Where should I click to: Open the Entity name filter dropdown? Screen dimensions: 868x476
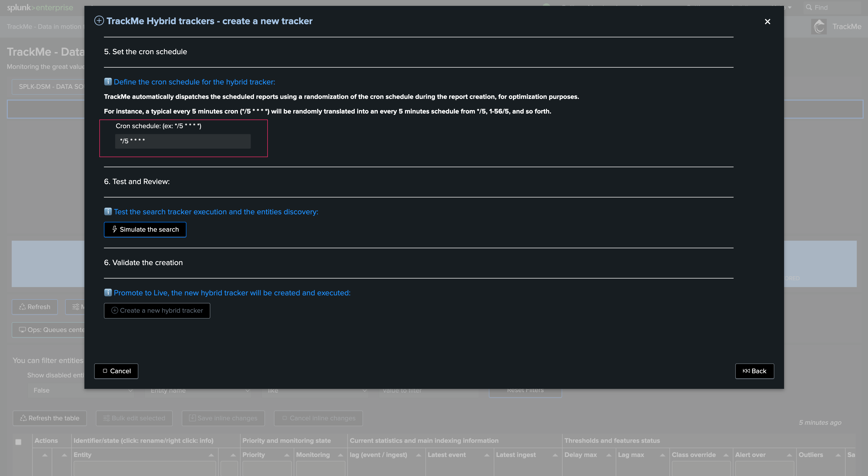198,390
